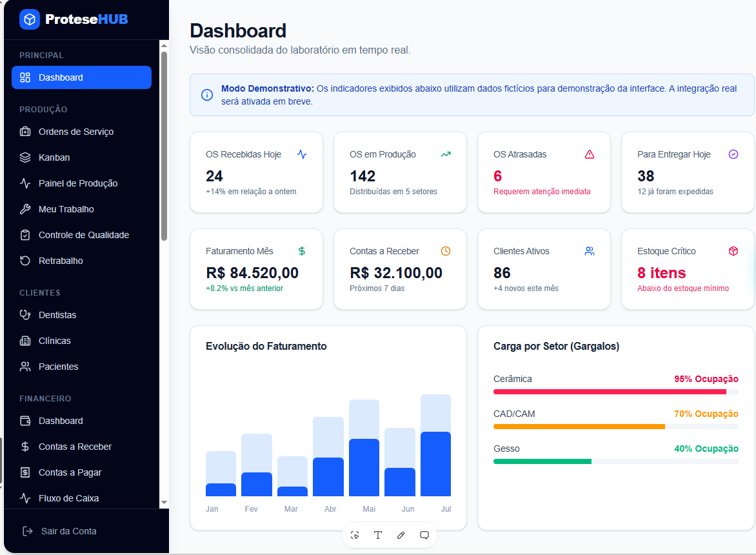Select the text tool in floating toolbar

point(378,535)
